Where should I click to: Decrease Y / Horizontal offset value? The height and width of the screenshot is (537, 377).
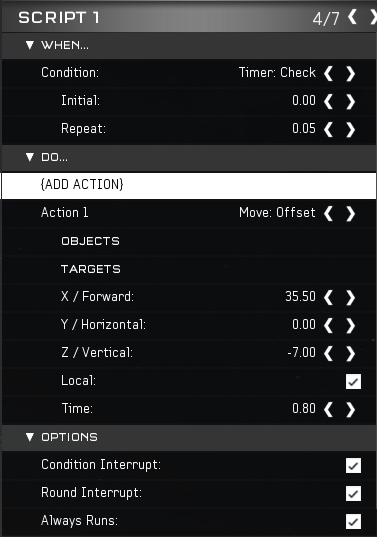[328, 325]
